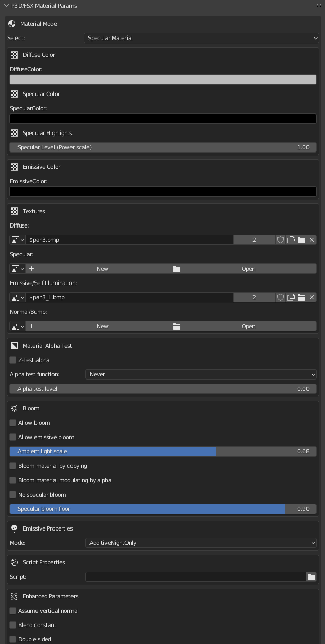Image resolution: width=325 pixels, height=644 pixels.
Task: Toggle fake user on $pan3_L.bmp texture
Action: click(x=280, y=297)
